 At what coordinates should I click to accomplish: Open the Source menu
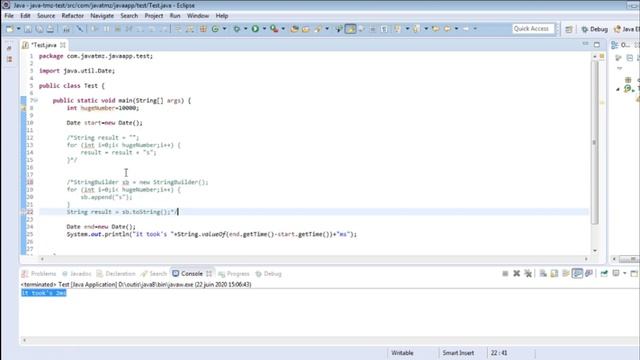(46, 16)
